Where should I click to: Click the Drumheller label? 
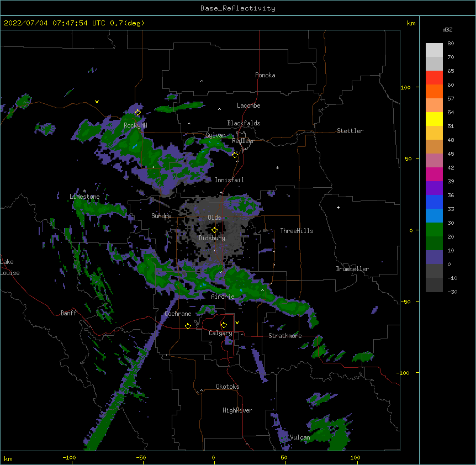tap(352, 269)
